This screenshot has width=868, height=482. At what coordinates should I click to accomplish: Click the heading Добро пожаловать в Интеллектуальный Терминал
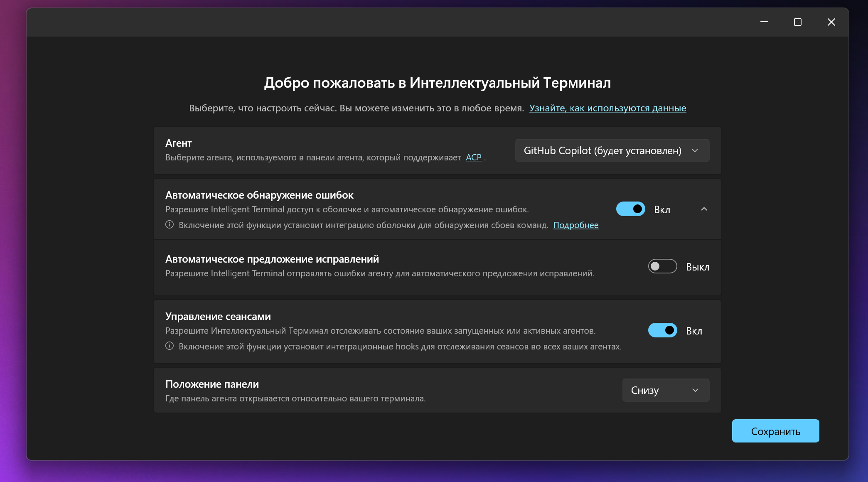pyautogui.click(x=438, y=83)
